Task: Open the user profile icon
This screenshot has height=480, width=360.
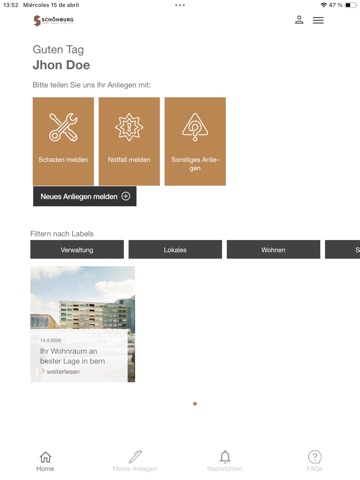Action: coord(299,20)
